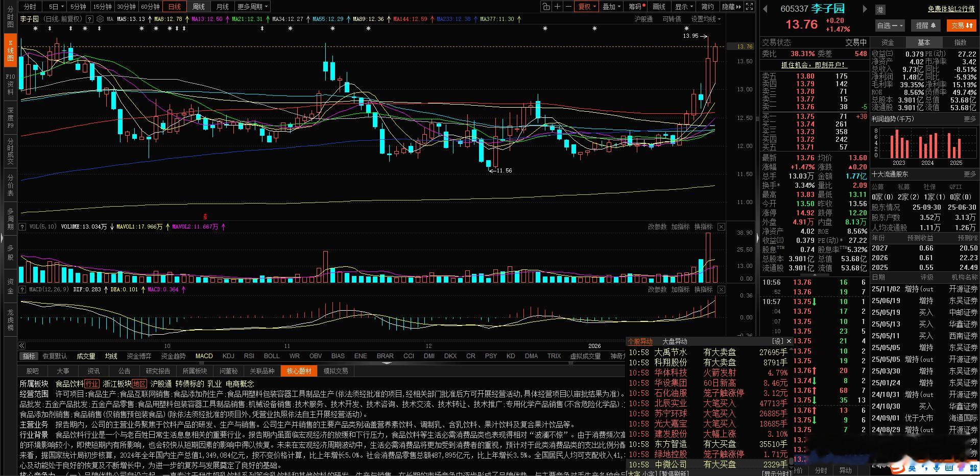
Task: Click the 电商概念 concept label
Action: (x=240, y=384)
